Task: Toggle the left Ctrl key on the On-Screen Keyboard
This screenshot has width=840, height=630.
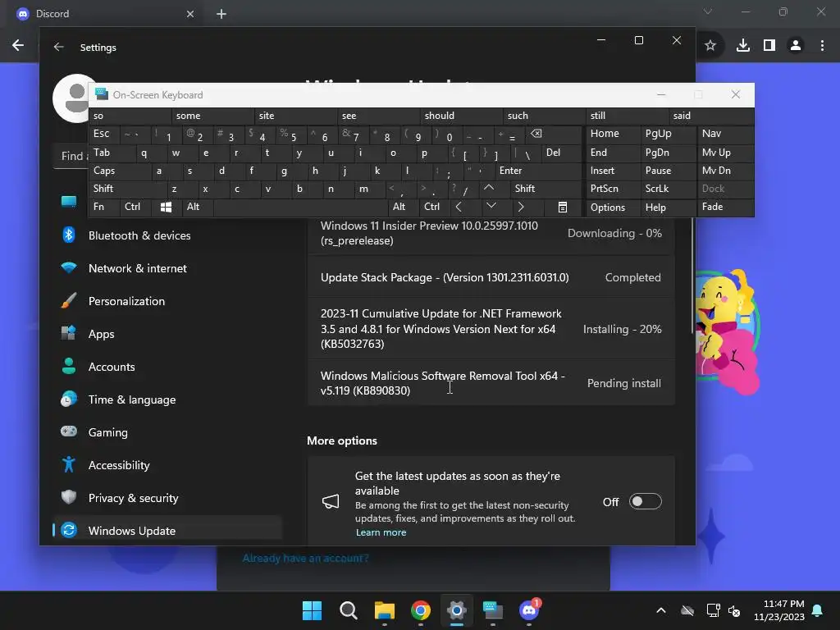Action: click(135, 207)
